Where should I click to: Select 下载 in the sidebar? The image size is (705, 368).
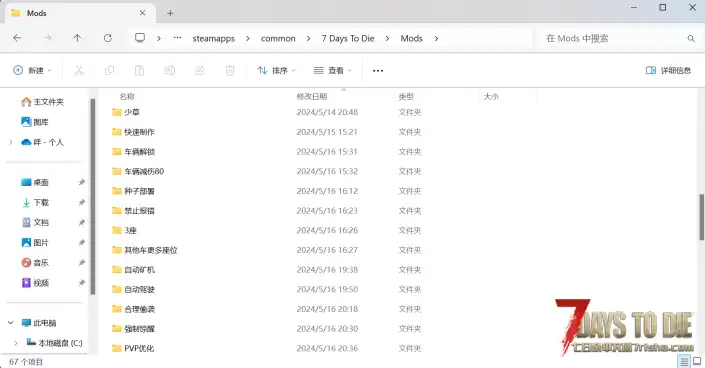pos(35,202)
